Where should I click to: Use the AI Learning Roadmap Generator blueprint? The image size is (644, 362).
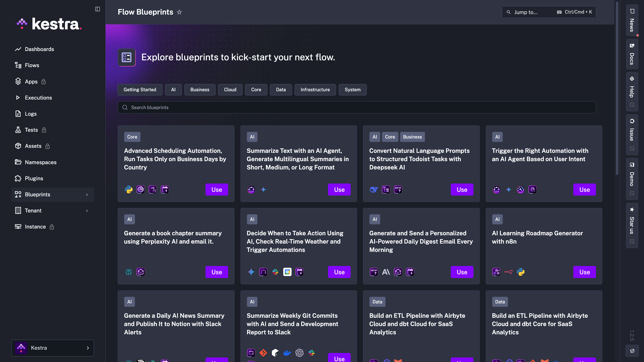tap(584, 272)
